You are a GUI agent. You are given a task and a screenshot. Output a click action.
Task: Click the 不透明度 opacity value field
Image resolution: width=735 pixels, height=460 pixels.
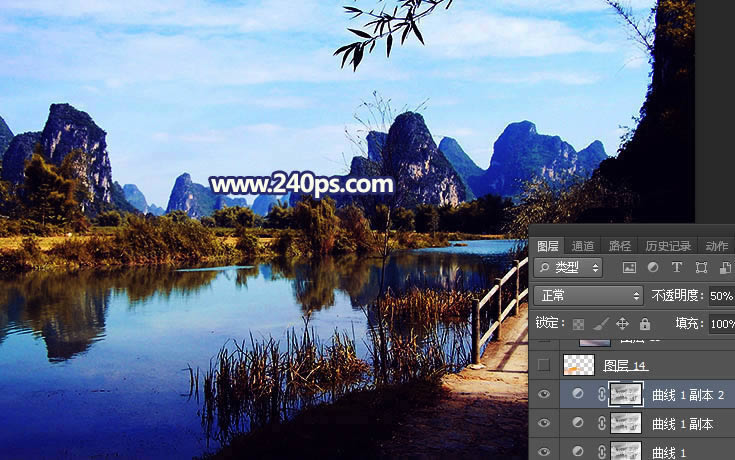[721, 296]
